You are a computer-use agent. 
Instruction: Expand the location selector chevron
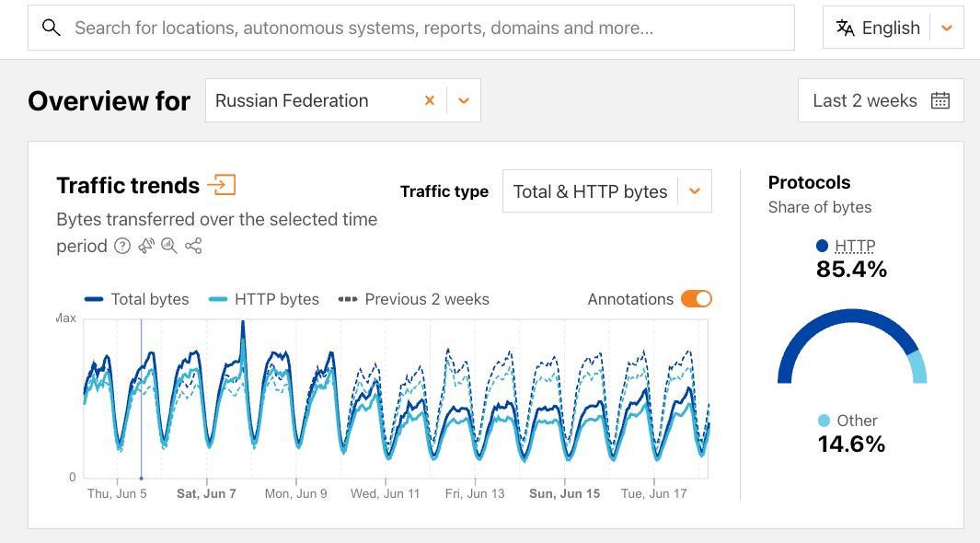point(464,100)
